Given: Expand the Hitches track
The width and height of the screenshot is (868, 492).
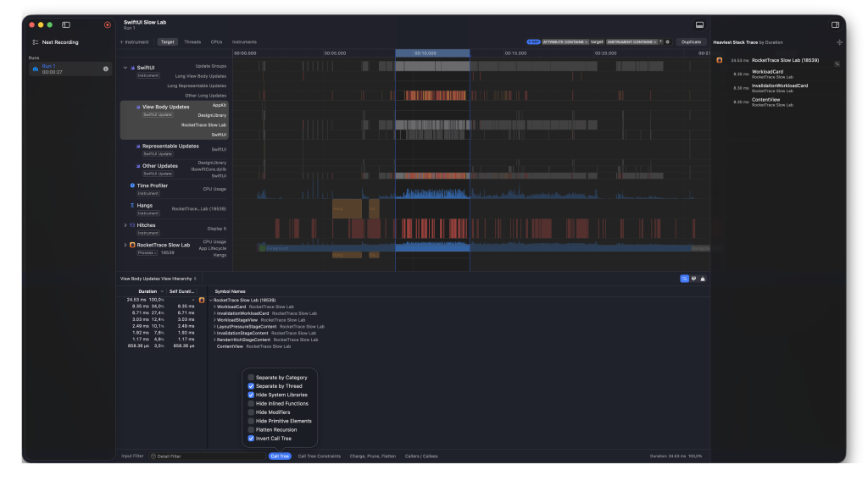Looking at the screenshot, I should click(x=125, y=225).
